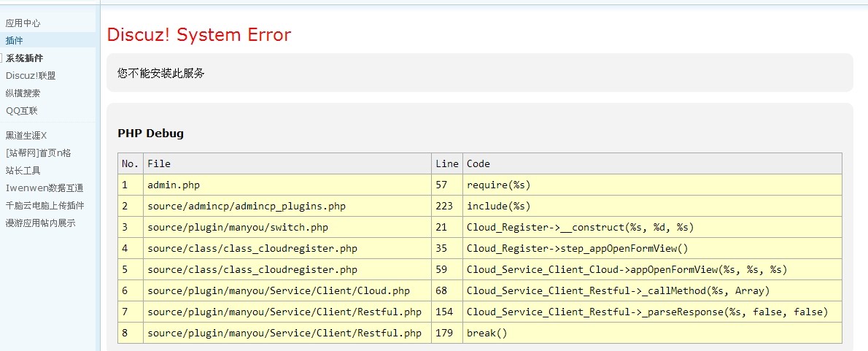The width and height of the screenshot is (868, 351).
Task: Select line number 57 cell
Action: (447, 185)
